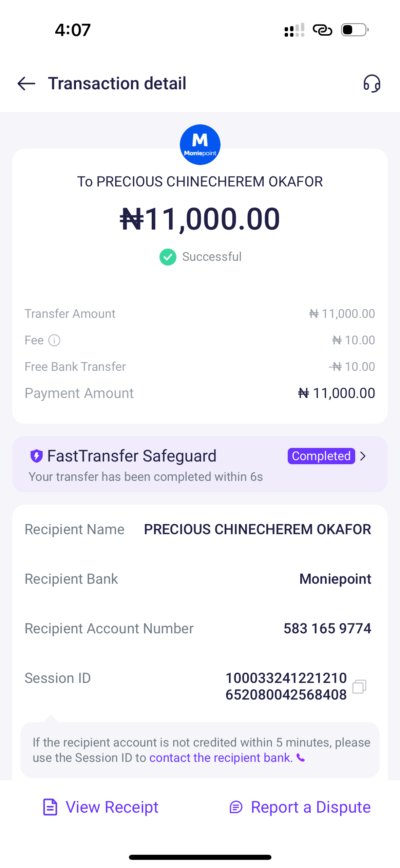The image size is (400, 868).
Task: Tap the FastTransfer Safeguard shield icon
Action: [37, 456]
